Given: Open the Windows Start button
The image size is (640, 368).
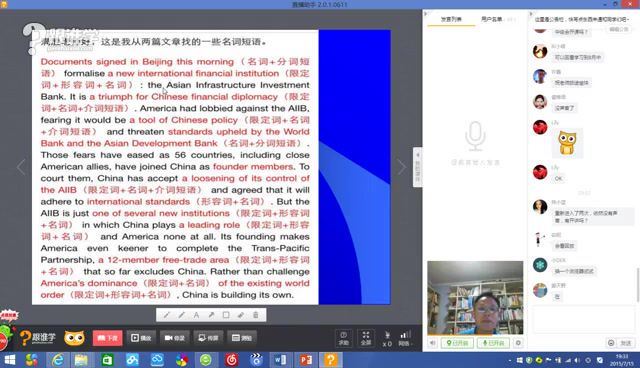Looking at the screenshot, I should coord(9,359).
